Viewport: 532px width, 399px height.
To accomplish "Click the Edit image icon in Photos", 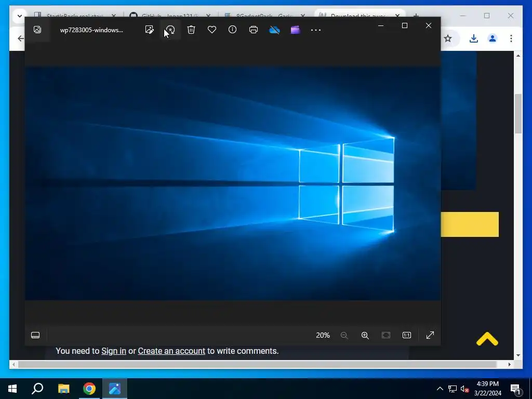I will [x=149, y=30].
